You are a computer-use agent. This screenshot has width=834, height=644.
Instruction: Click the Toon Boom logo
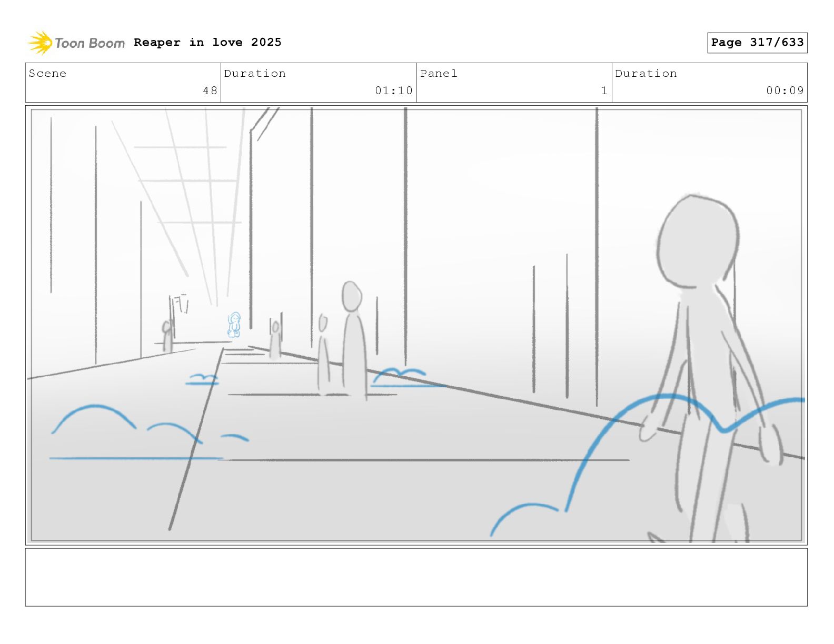[x=76, y=43]
